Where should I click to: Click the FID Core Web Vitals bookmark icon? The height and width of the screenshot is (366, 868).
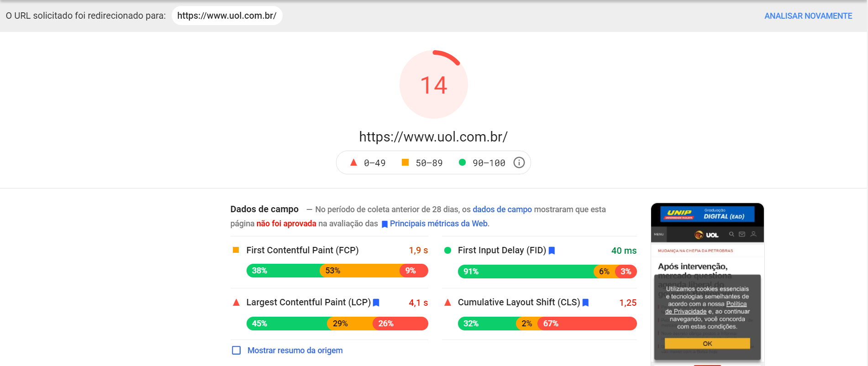pyautogui.click(x=552, y=251)
